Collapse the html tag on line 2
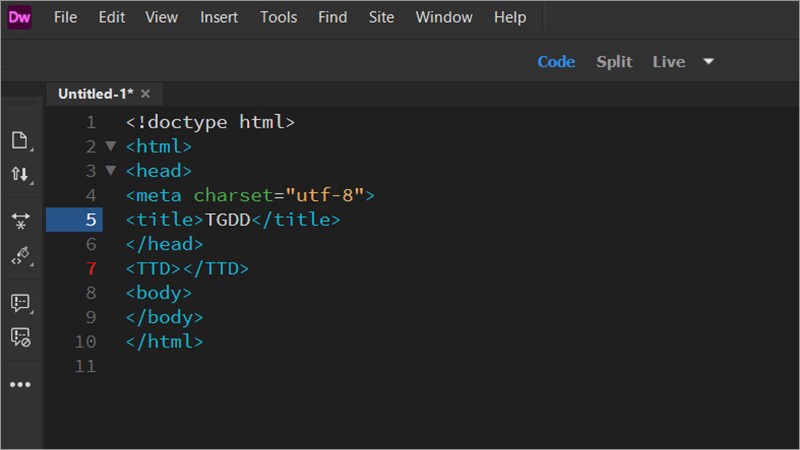Image resolution: width=800 pixels, height=450 pixels. [111, 146]
